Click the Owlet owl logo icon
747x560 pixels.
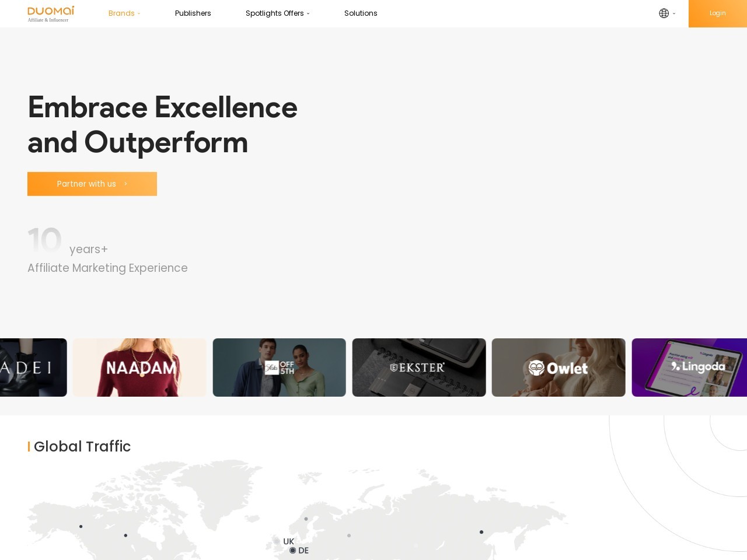[x=536, y=368]
